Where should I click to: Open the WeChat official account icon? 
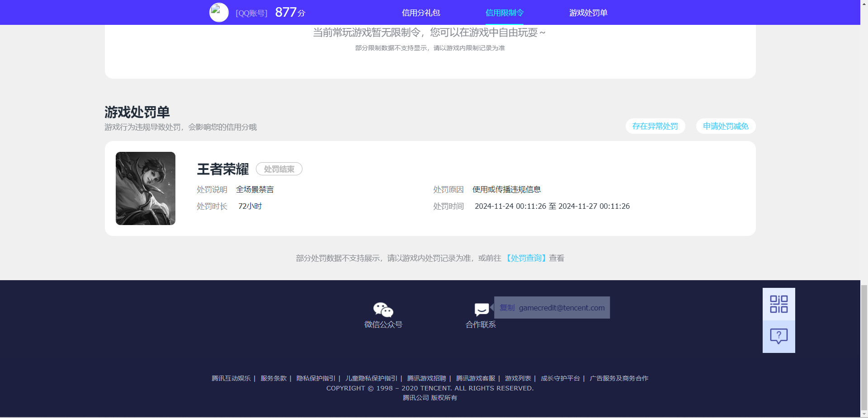pos(383,310)
